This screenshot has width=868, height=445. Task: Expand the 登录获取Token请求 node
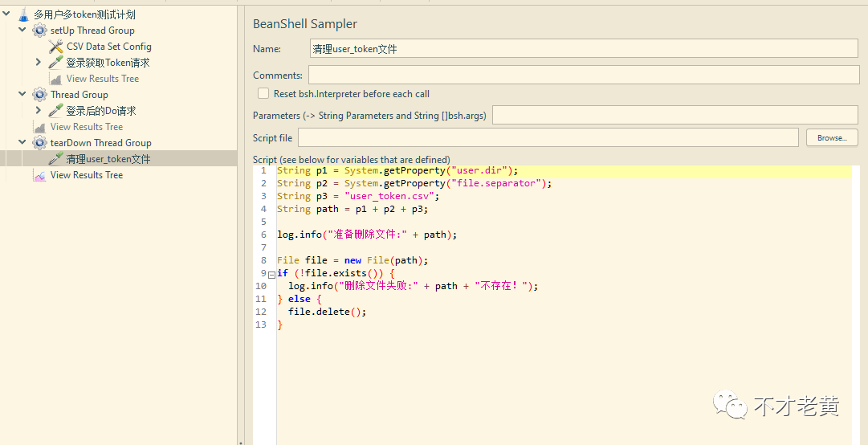(x=39, y=62)
